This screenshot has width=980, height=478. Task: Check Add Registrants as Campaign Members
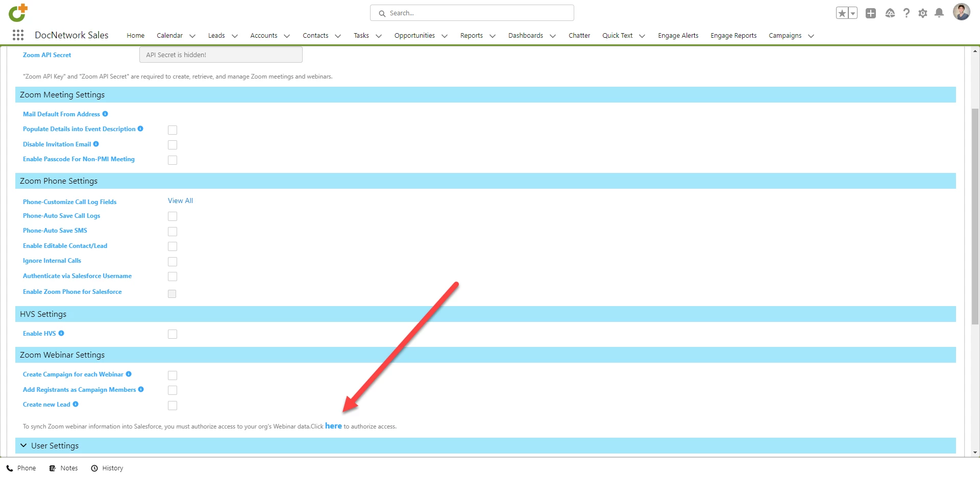[173, 390]
